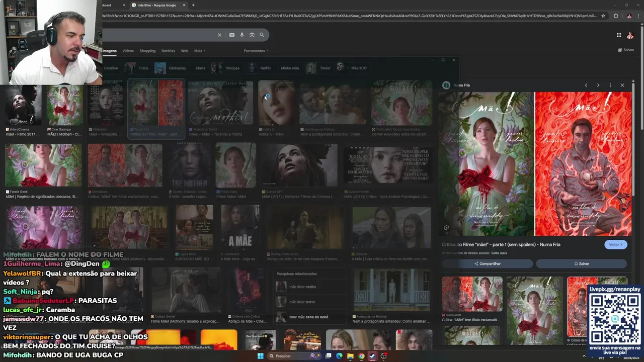Open the large Mãe! poster preview image
Image resolution: width=644 pixels, height=362 pixels.
[x=535, y=163]
